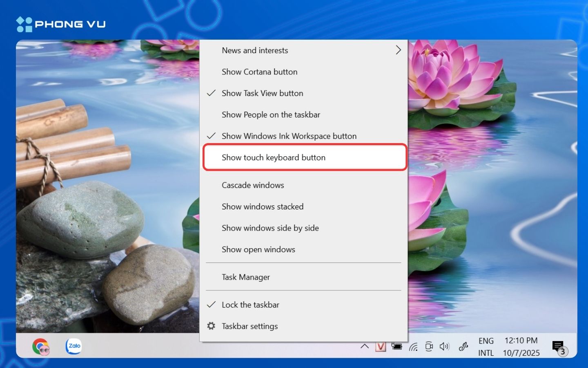
Task: Show hidden tray icons via chevron
Action: 365,346
